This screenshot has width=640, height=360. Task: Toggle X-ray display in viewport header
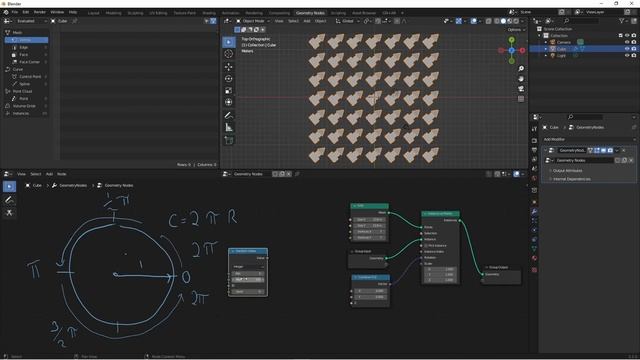[x=489, y=21]
